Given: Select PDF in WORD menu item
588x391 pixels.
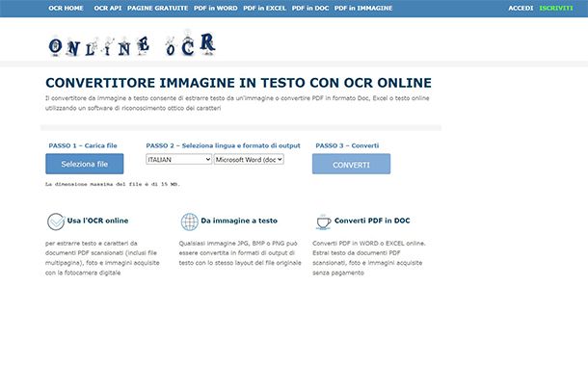Looking at the screenshot, I should 216,8.
